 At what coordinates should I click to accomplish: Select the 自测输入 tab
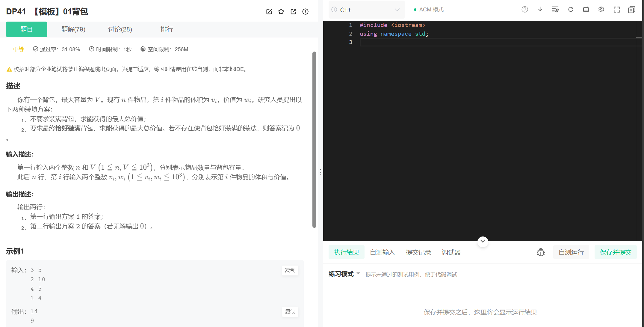click(x=382, y=252)
